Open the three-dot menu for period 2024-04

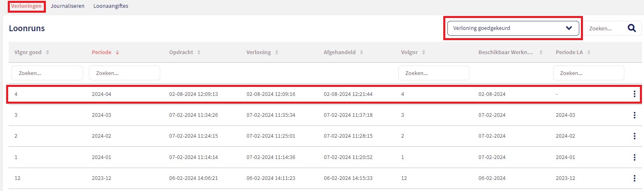(x=634, y=94)
